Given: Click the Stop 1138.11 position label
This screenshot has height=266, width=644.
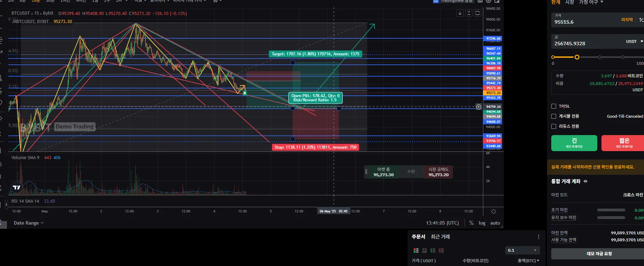Looking at the screenshot, I should click(x=316, y=147).
